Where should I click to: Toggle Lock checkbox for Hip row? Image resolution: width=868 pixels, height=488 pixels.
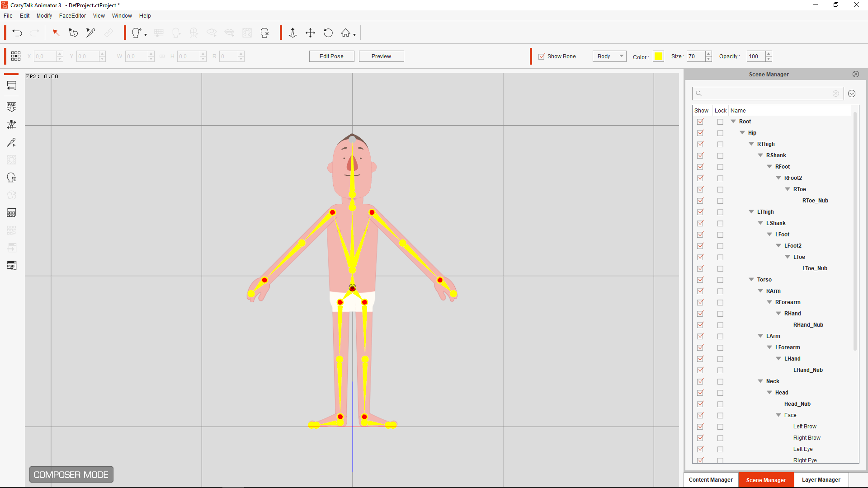(720, 133)
